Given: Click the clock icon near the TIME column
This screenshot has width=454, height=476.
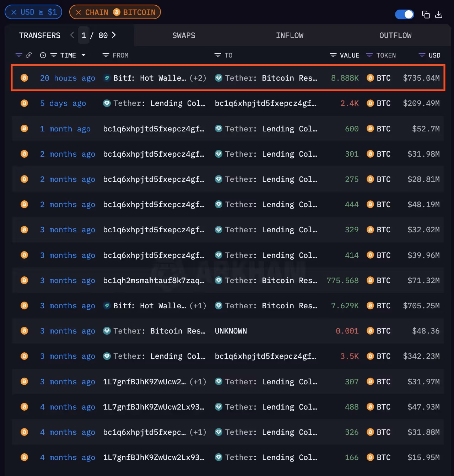Looking at the screenshot, I should [x=43, y=55].
